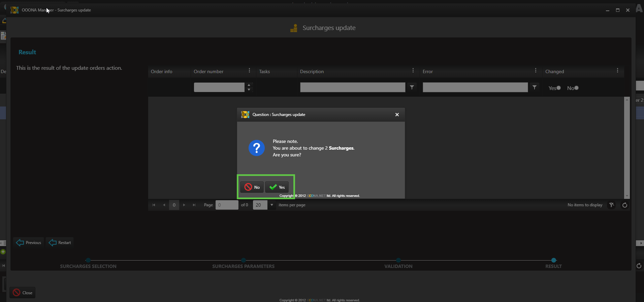Click the Description column filter funnel icon

[412, 87]
